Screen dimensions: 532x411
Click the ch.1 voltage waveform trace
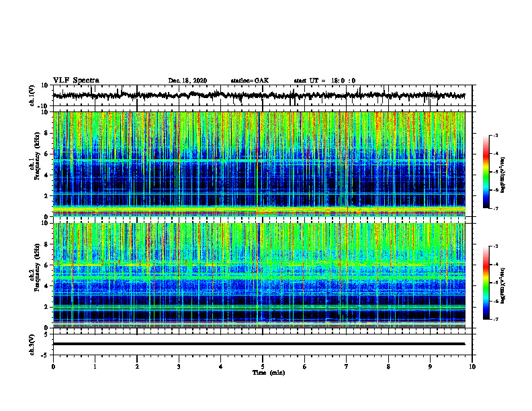coord(259,95)
